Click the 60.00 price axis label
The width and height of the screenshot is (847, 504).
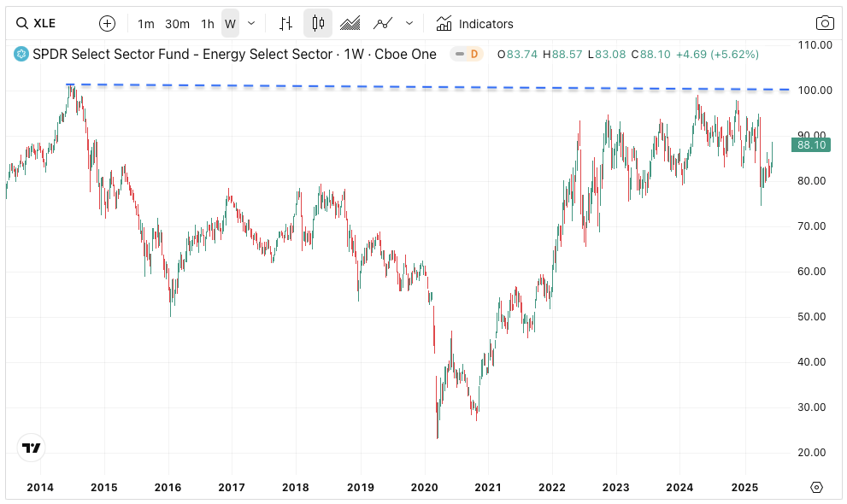811,272
